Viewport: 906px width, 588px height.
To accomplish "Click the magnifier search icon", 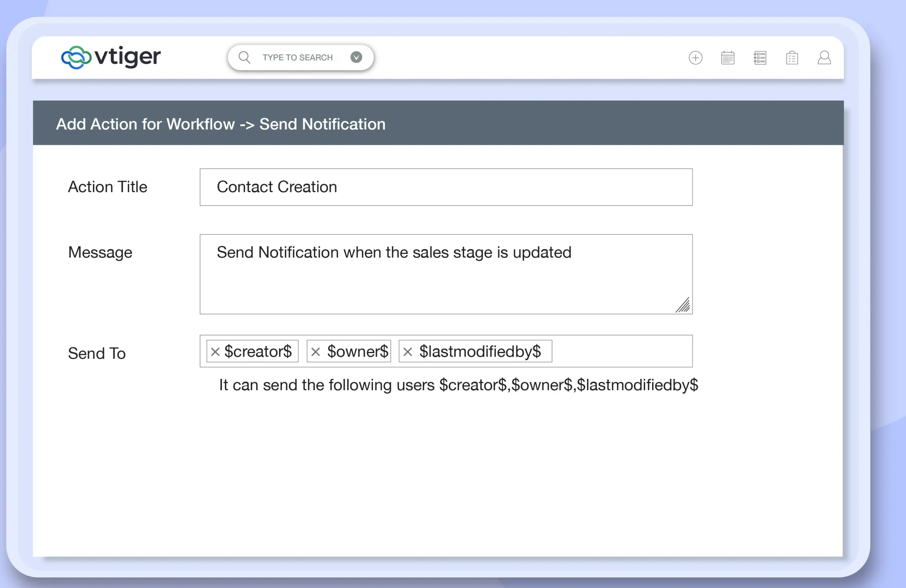I will click(245, 57).
